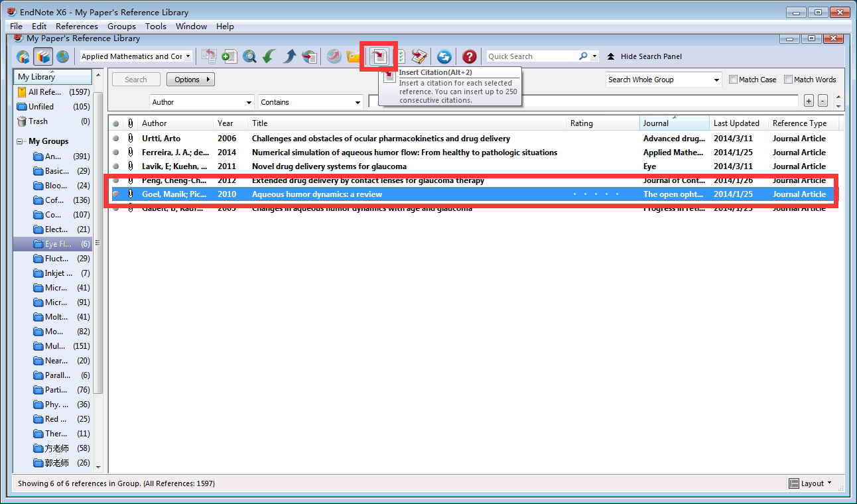Click the Open File folder icon
The height and width of the screenshot is (504, 857).
click(354, 56)
